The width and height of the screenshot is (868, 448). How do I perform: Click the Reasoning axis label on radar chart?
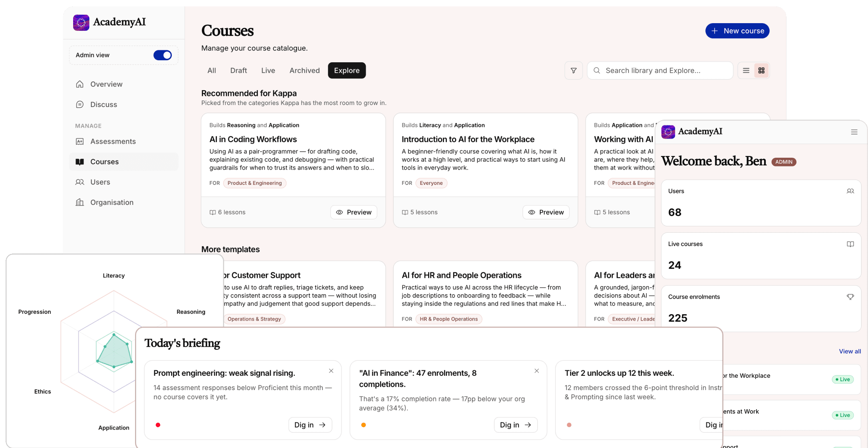(x=191, y=312)
